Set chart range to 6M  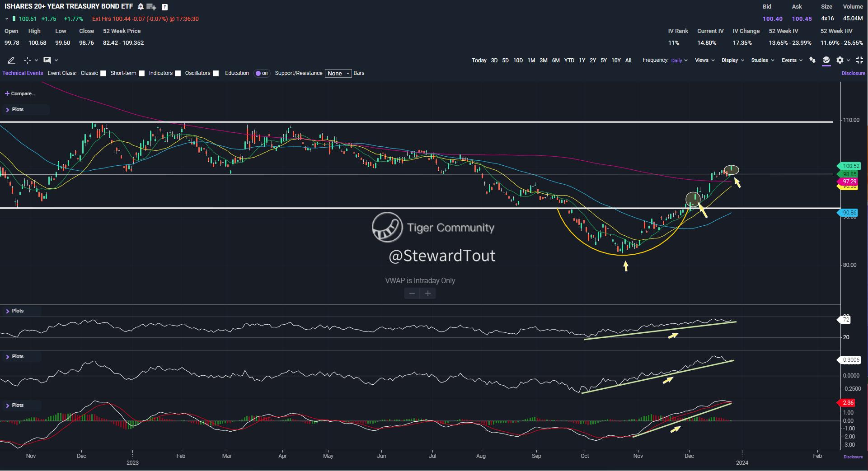click(556, 61)
